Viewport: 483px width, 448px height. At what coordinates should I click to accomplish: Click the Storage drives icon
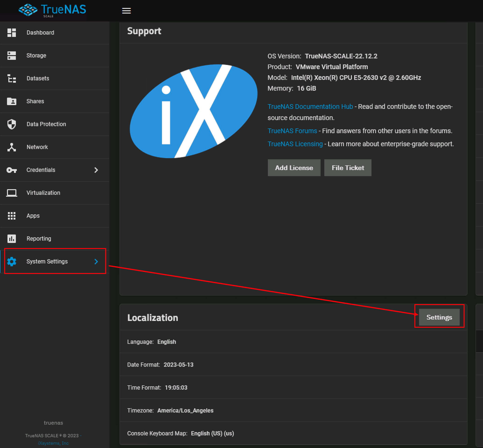12,56
